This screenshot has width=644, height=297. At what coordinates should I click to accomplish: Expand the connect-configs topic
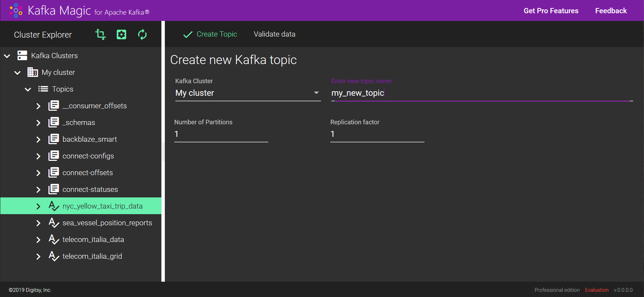[x=38, y=156]
